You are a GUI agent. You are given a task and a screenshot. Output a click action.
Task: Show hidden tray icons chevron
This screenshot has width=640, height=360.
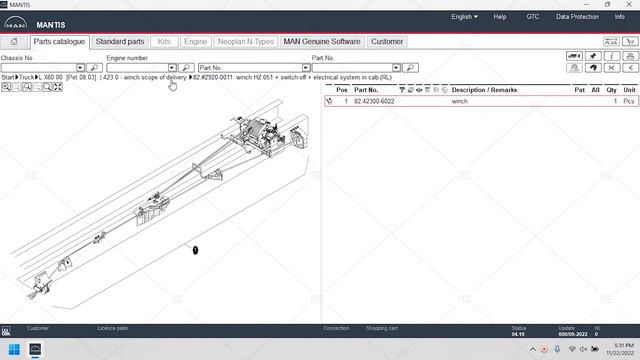click(x=533, y=349)
